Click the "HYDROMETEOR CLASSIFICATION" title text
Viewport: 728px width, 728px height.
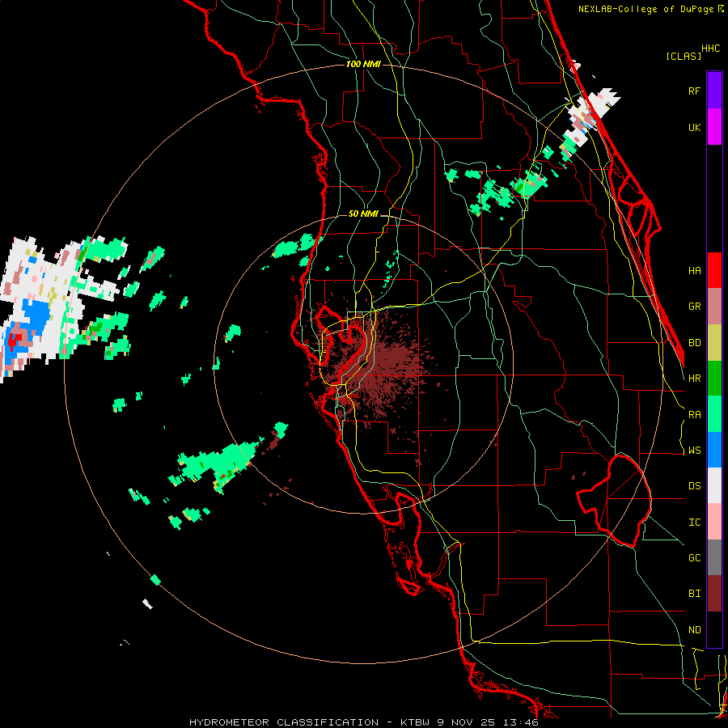coord(284,722)
